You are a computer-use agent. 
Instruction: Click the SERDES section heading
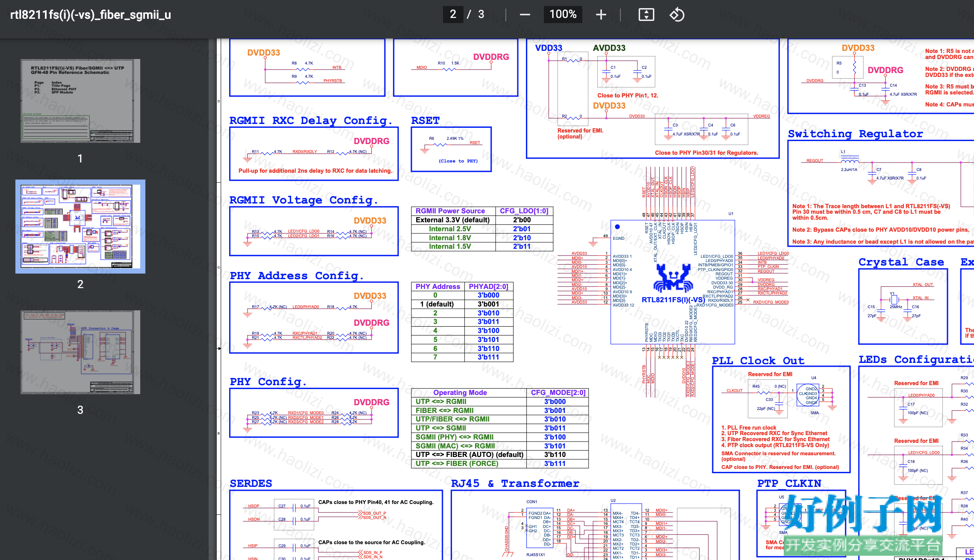click(251, 483)
